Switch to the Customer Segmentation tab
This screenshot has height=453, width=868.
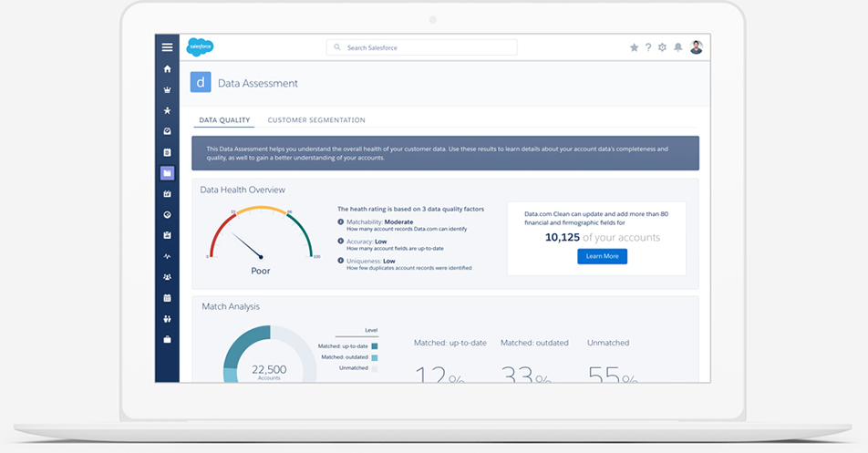316,120
